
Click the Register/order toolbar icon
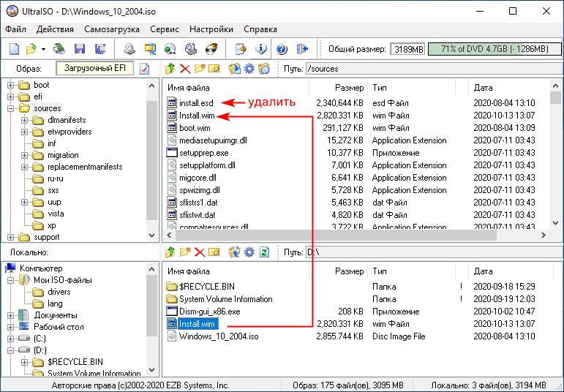pyautogui.click(x=241, y=49)
